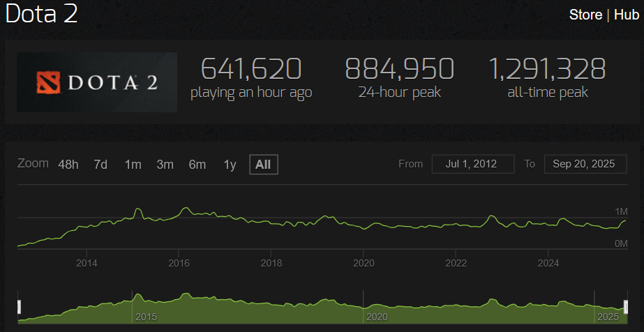
Task: Open the Dota 2 Hub link
Action: [627, 15]
